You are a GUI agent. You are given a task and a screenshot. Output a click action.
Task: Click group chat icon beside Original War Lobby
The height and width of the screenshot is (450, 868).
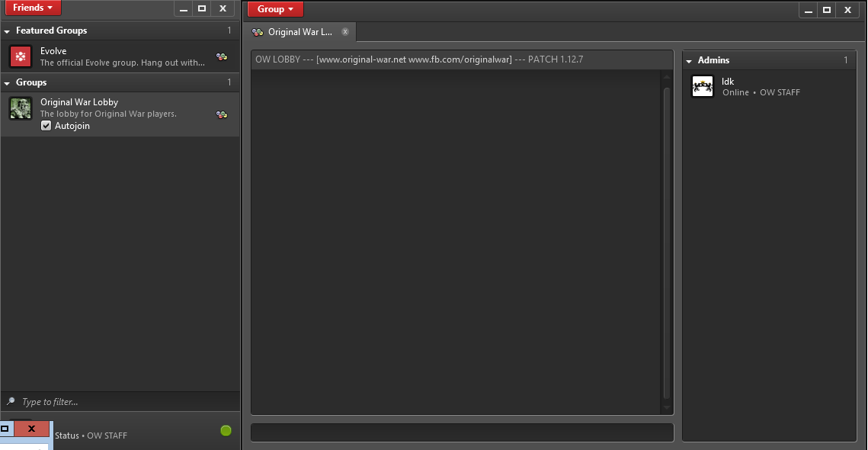pos(222,114)
